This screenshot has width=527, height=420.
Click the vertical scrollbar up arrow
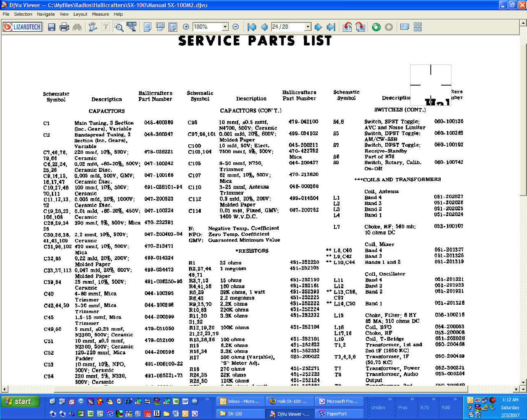click(523, 23)
